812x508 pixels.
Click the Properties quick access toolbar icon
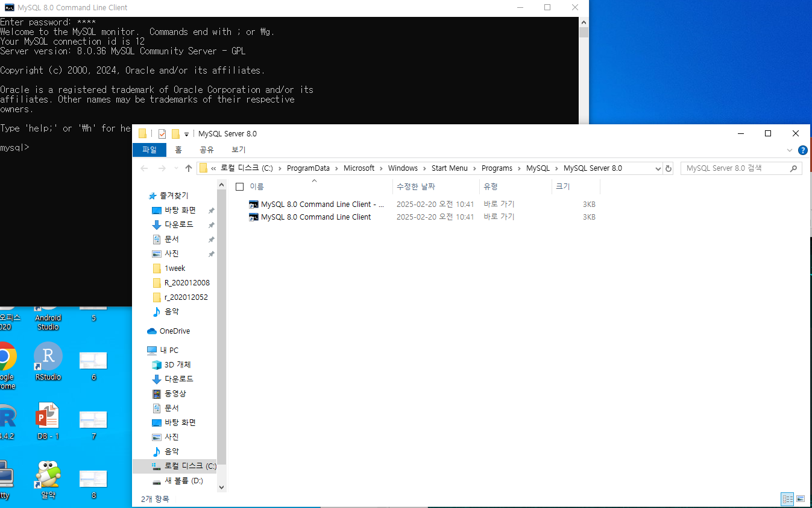pos(162,134)
